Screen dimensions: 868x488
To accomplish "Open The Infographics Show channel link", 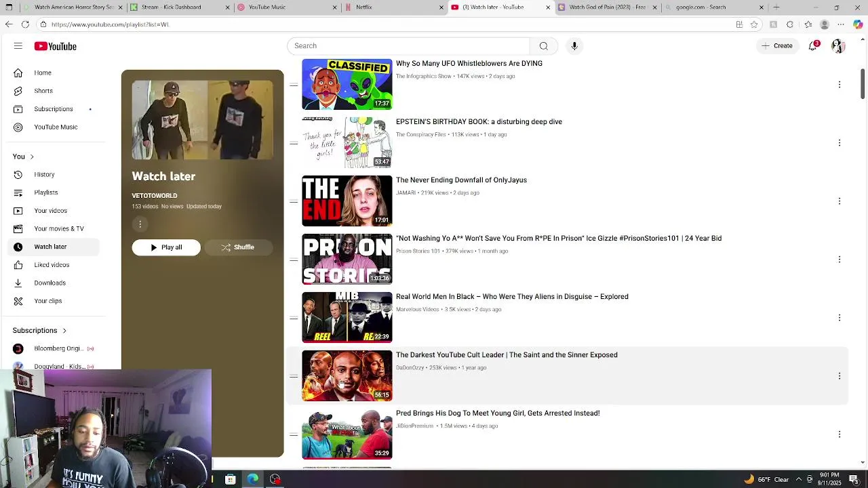I will pos(424,77).
